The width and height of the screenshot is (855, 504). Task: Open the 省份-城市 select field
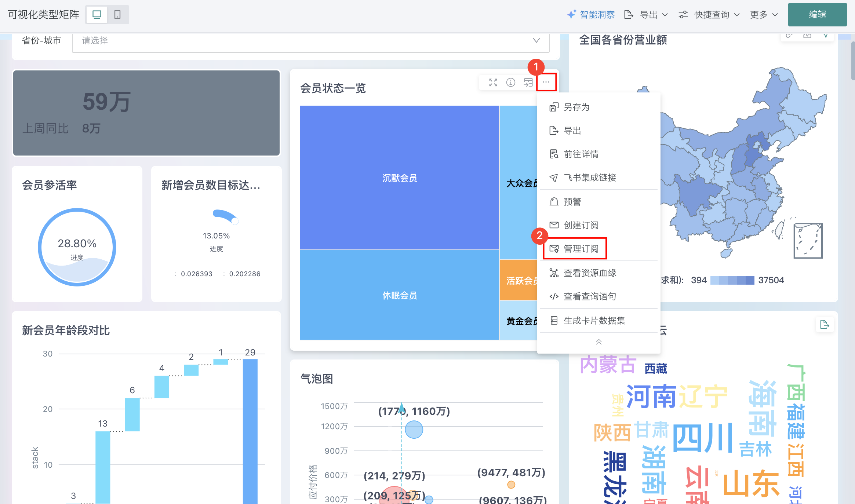coord(310,40)
